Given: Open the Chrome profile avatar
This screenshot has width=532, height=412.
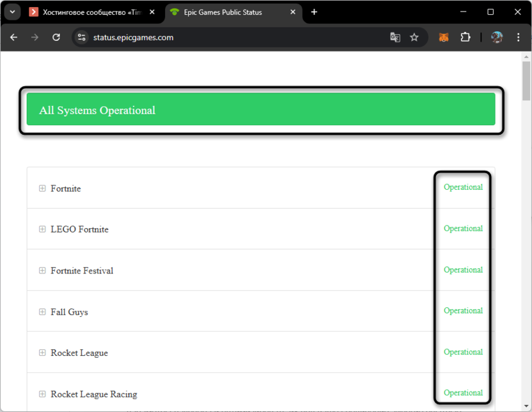Looking at the screenshot, I should 497,37.
